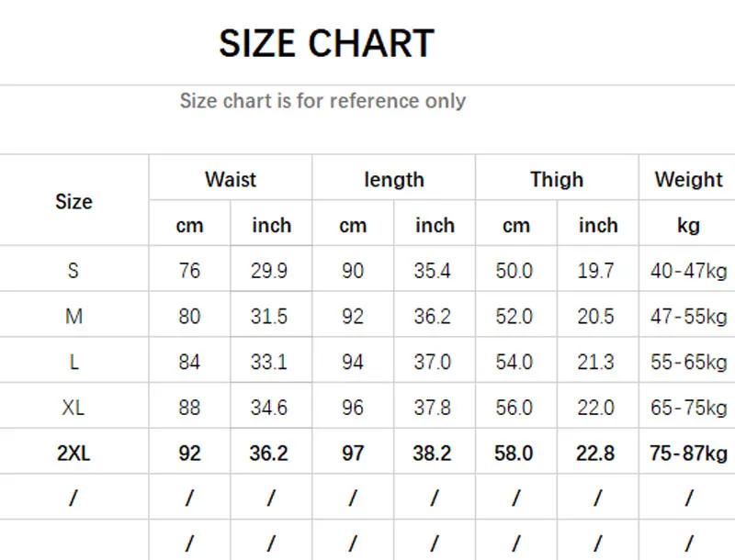Click the Size column header
735x560 pixels.
pyautogui.click(x=73, y=201)
